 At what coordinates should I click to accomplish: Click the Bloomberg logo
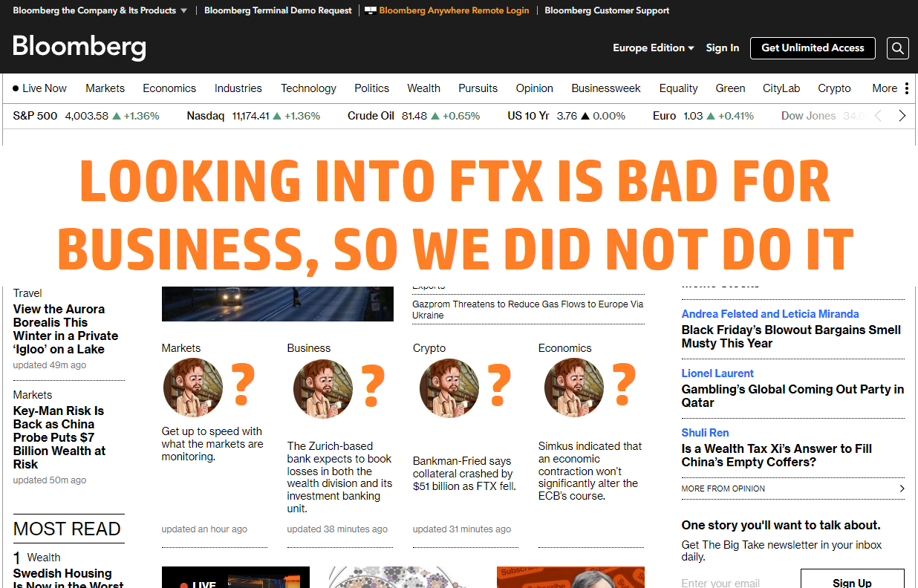(x=79, y=47)
